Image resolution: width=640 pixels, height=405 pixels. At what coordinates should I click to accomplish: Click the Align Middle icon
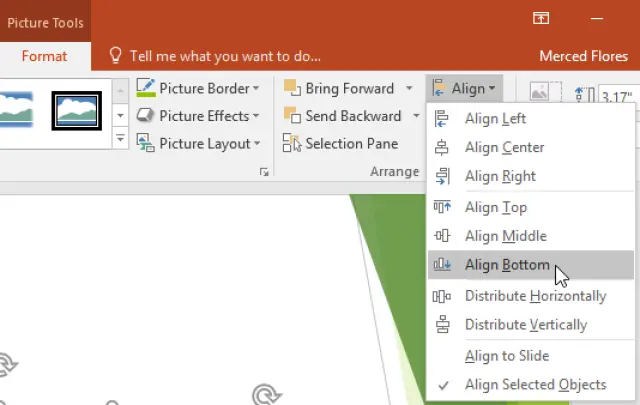442,236
